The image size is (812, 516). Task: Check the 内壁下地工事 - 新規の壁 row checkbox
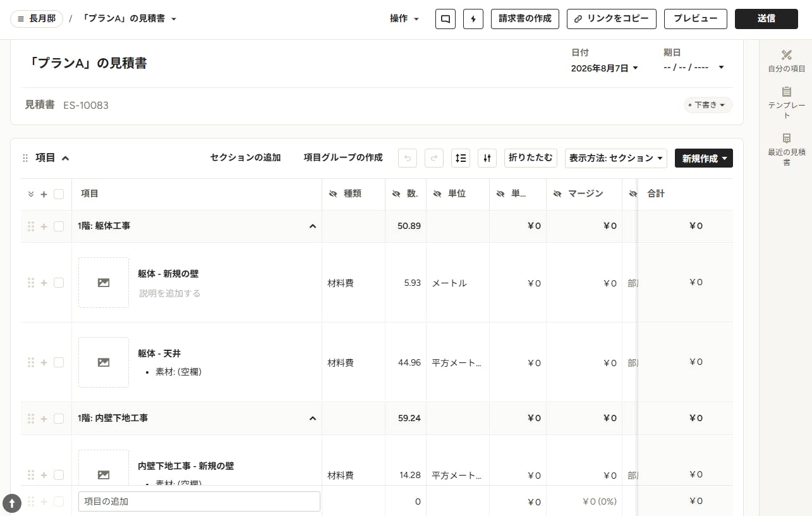pyautogui.click(x=59, y=475)
